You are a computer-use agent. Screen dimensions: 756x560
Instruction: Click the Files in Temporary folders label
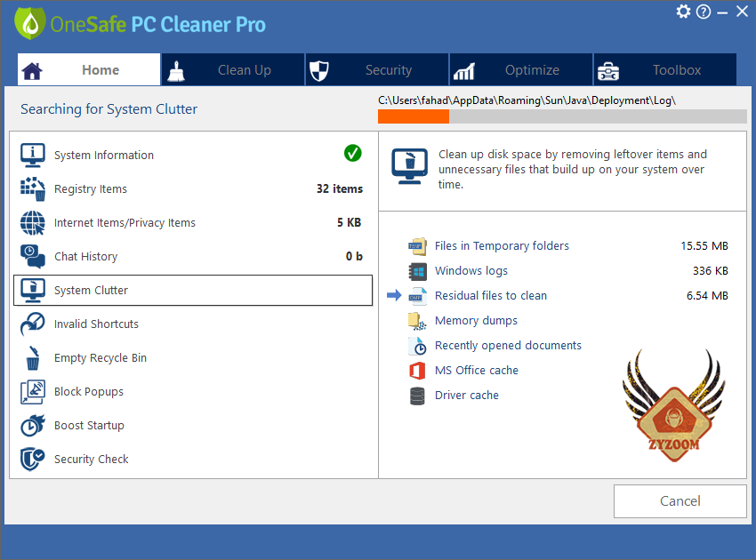(502, 246)
